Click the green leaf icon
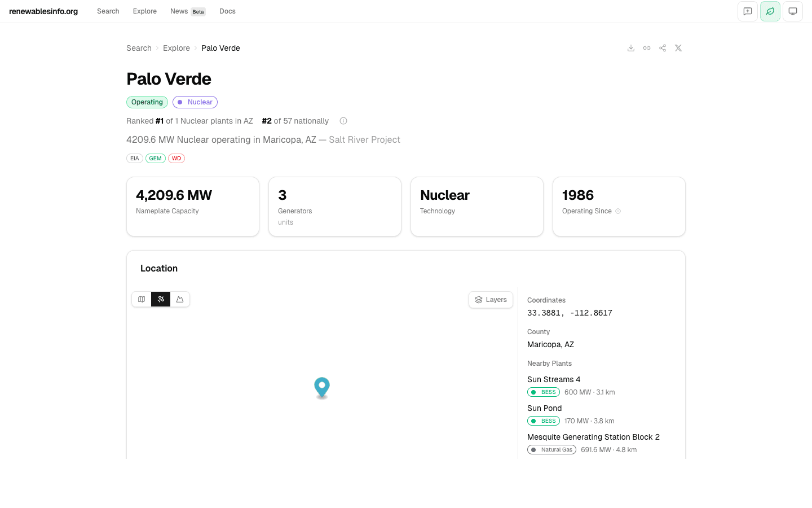812x508 pixels. [x=770, y=11]
